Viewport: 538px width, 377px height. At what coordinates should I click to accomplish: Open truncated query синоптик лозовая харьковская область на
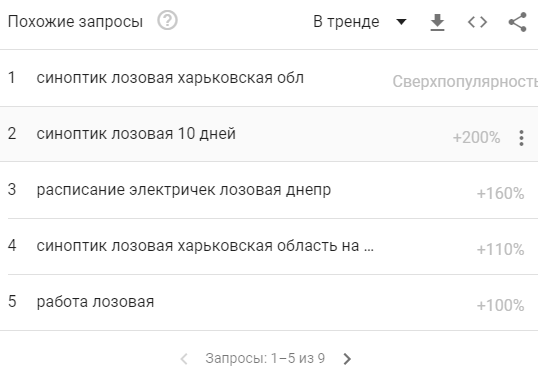pyautogui.click(x=205, y=246)
